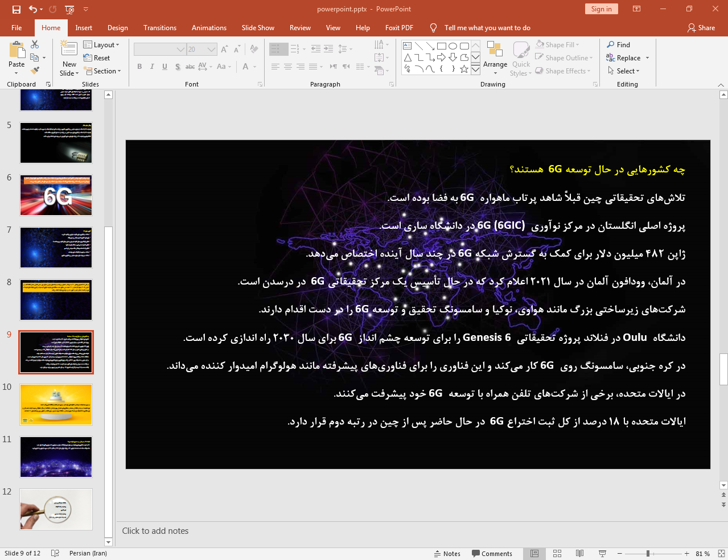Switch to the Design tab
Viewport: 728px width, 560px height.
click(118, 28)
